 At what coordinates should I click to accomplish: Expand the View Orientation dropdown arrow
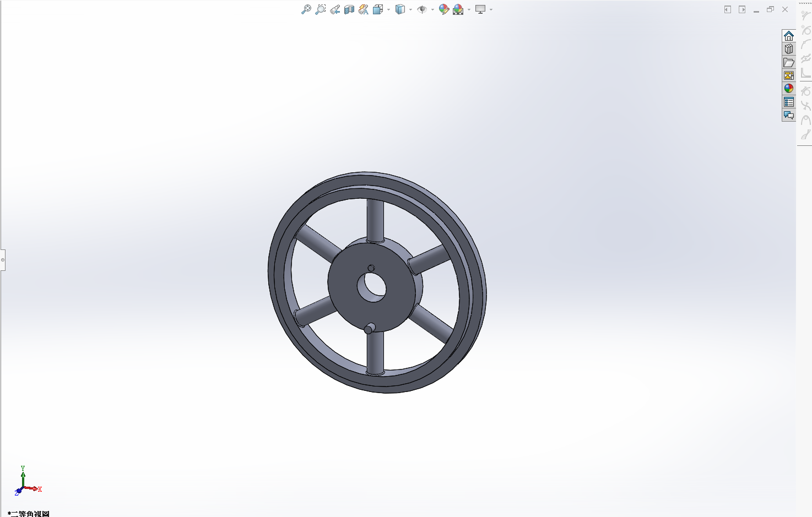pyautogui.click(x=389, y=9)
